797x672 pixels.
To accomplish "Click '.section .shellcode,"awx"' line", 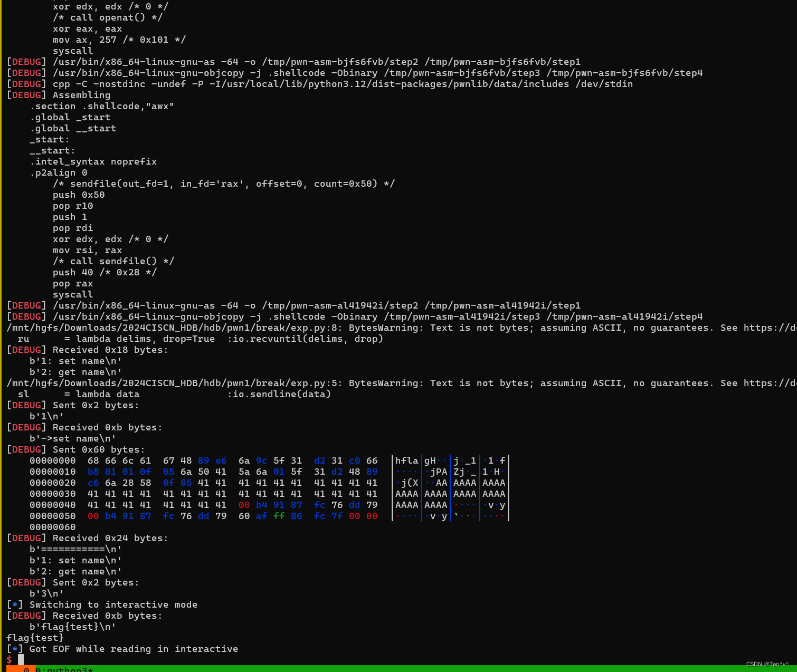I will [x=102, y=106].
